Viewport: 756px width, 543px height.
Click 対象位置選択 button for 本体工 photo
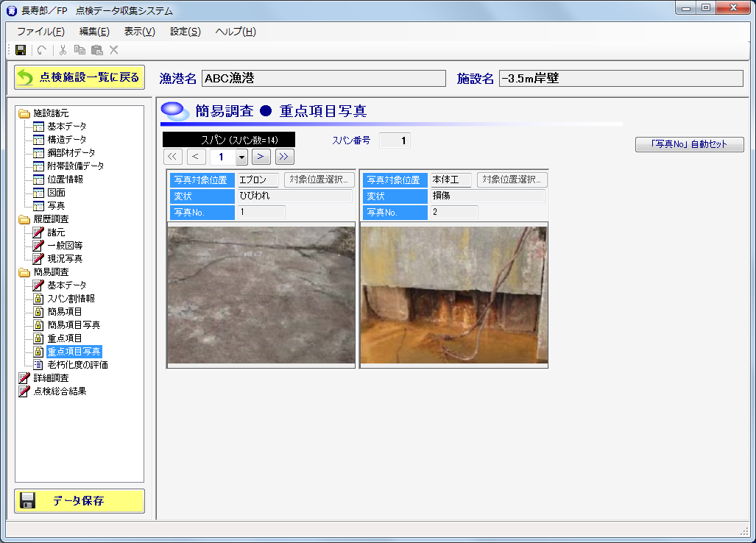[x=512, y=180]
